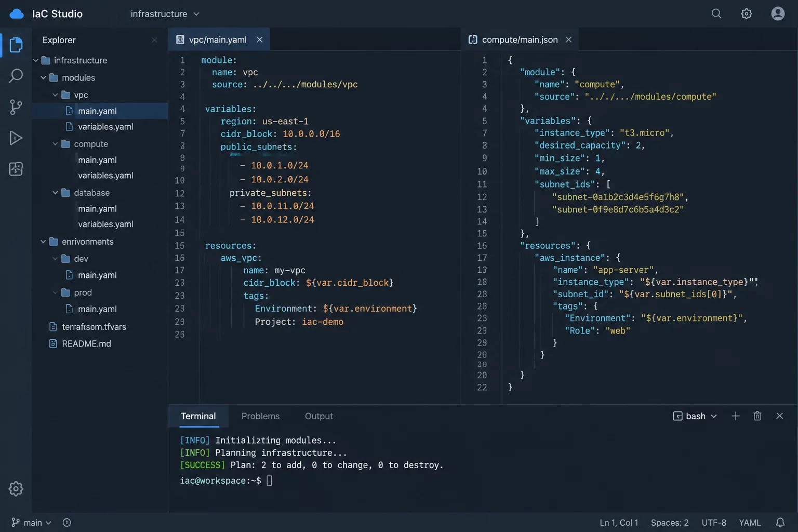This screenshot has height=532, width=798.
Task: Open the search icon in the top bar
Action: tap(716, 14)
